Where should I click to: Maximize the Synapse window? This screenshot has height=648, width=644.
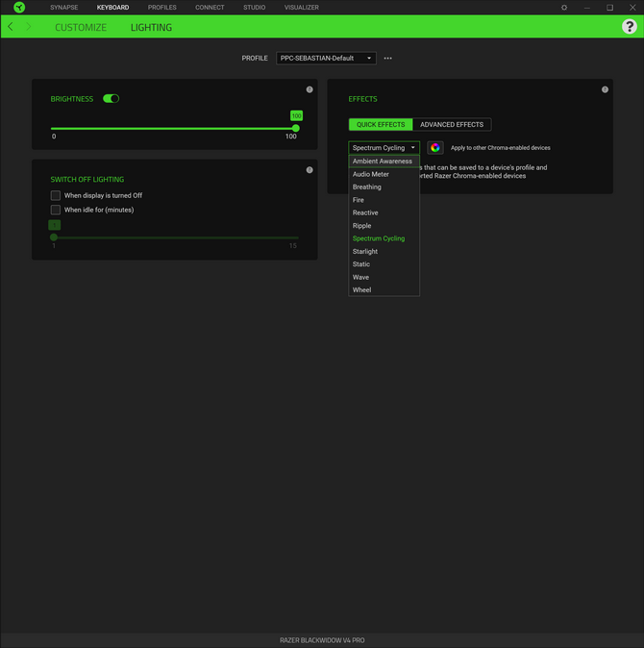click(609, 8)
